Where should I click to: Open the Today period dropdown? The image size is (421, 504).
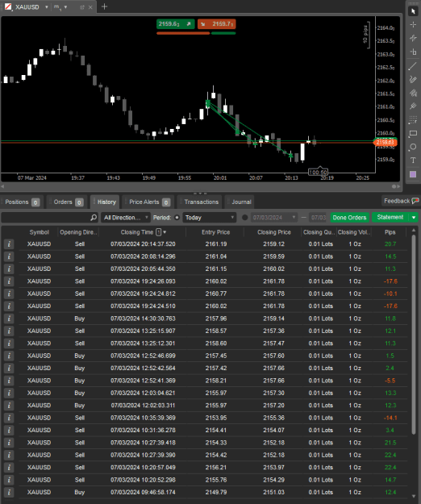click(x=210, y=218)
